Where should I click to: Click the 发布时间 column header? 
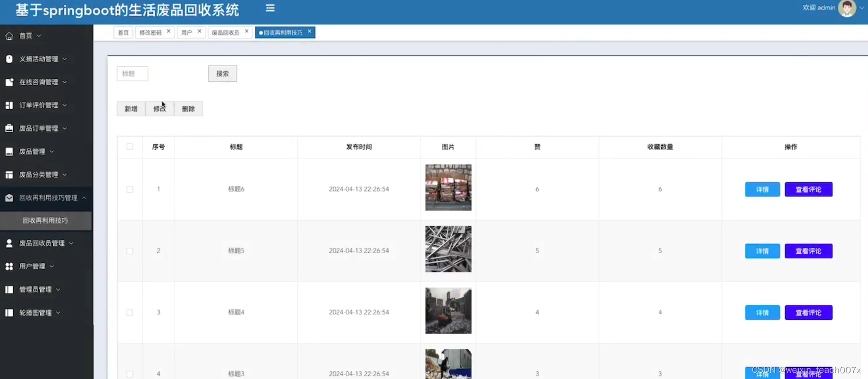[359, 146]
